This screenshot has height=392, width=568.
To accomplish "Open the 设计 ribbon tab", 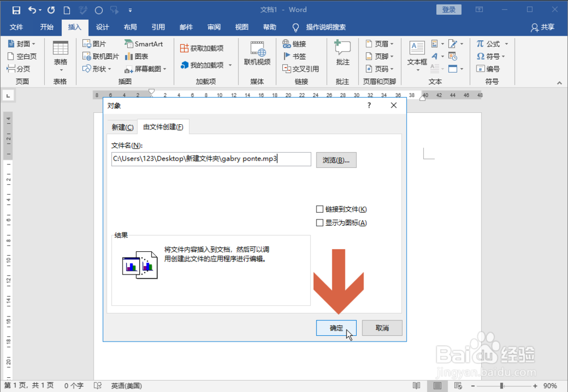I will [102, 27].
